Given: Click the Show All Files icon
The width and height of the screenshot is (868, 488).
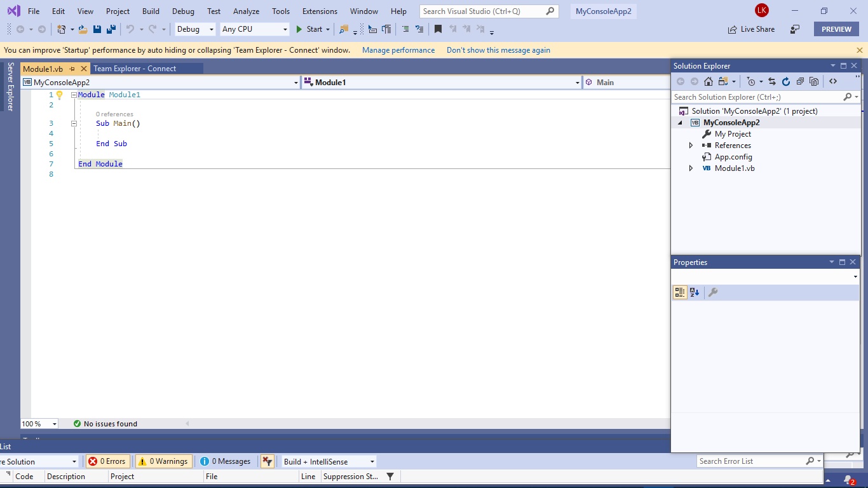Looking at the screenshot, I should [x=814, y=81].
